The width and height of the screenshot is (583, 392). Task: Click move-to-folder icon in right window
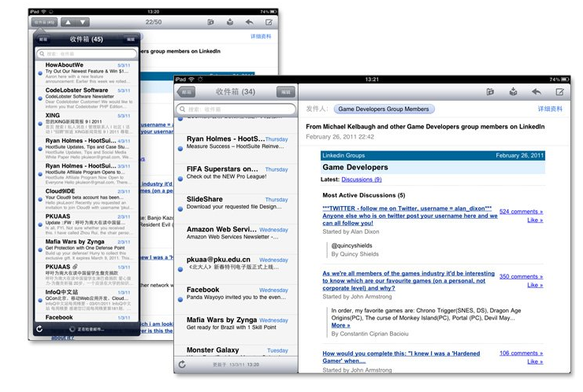[x=490, y=92]
